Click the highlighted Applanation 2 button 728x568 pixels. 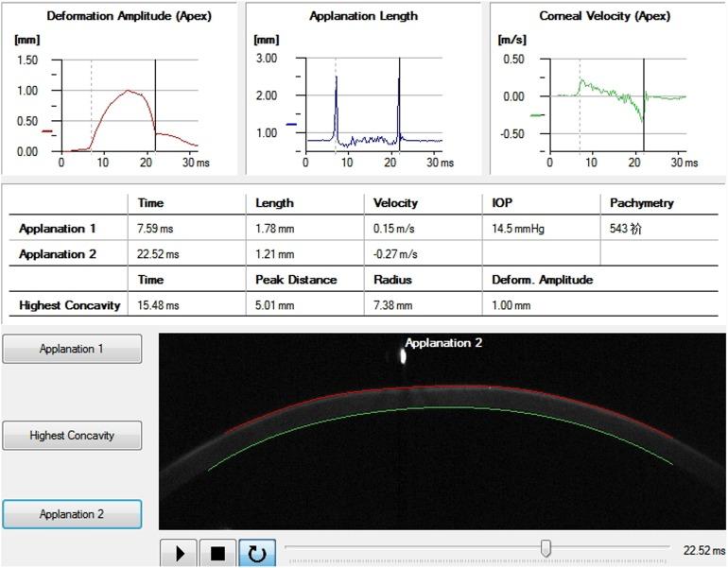73,514
